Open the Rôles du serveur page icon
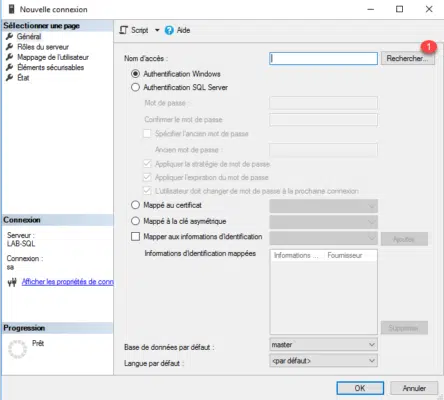The height and width of the screenshot is (400, 444). coord(10,47)
